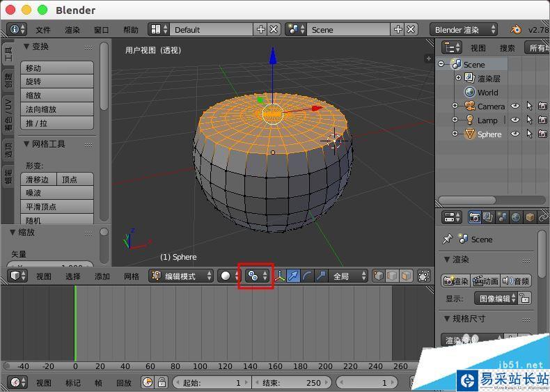The width and height of the screenshot is (550, 392).
Task: Delete the Default screen layout
Action: 274,29
